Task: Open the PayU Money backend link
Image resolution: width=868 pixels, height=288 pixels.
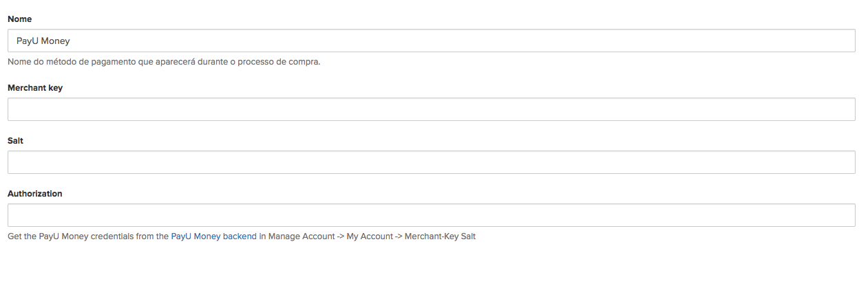Action: [x=213, y=236]
